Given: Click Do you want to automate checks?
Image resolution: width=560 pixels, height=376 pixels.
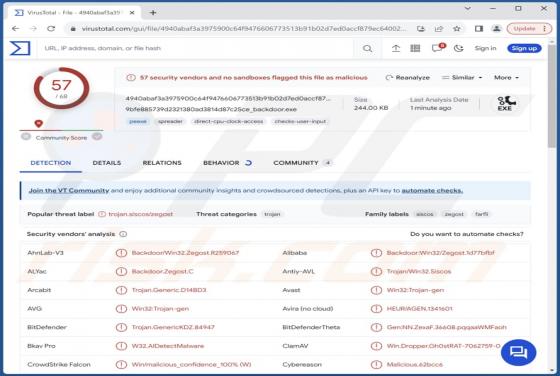Looking at the screenshot, I should coord(466,234).
